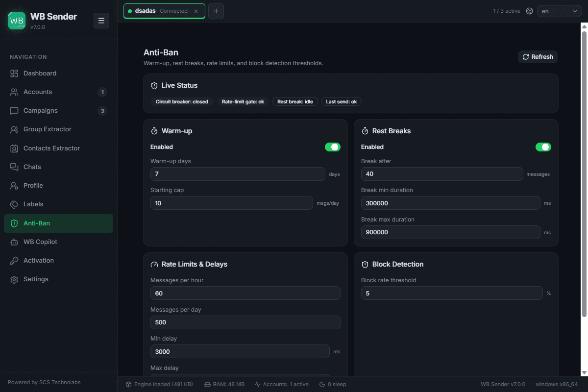Viewport: 588px width, 392px height.
Task: Click the Refresh button
Action: pos(538,57)
